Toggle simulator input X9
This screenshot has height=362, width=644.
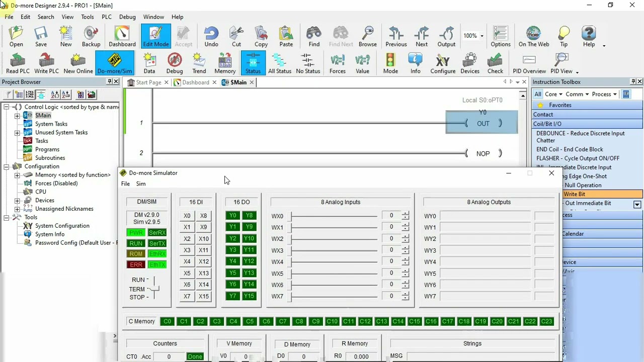point(204,227)
